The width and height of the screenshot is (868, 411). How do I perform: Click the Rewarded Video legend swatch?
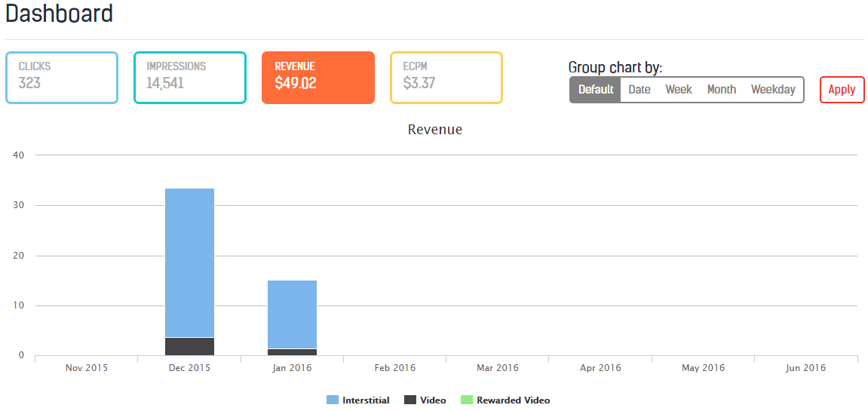click(x=467, y=400)
